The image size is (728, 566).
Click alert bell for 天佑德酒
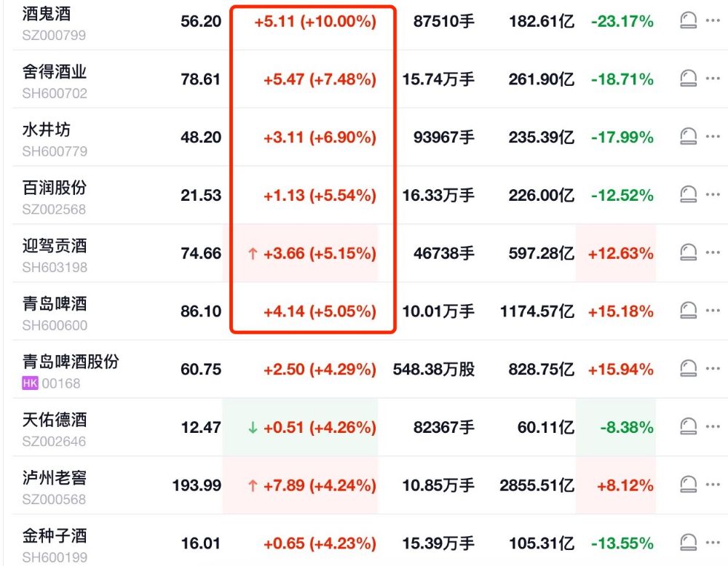pyautogui.click(x=688, y=427)
